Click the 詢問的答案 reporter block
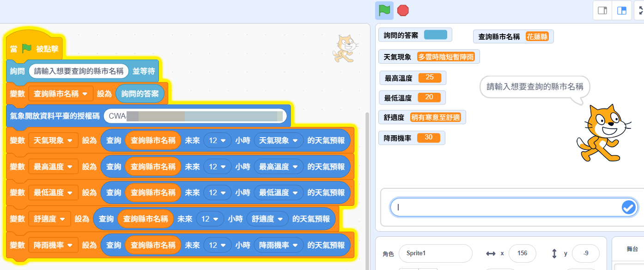 tap(140, 94)
